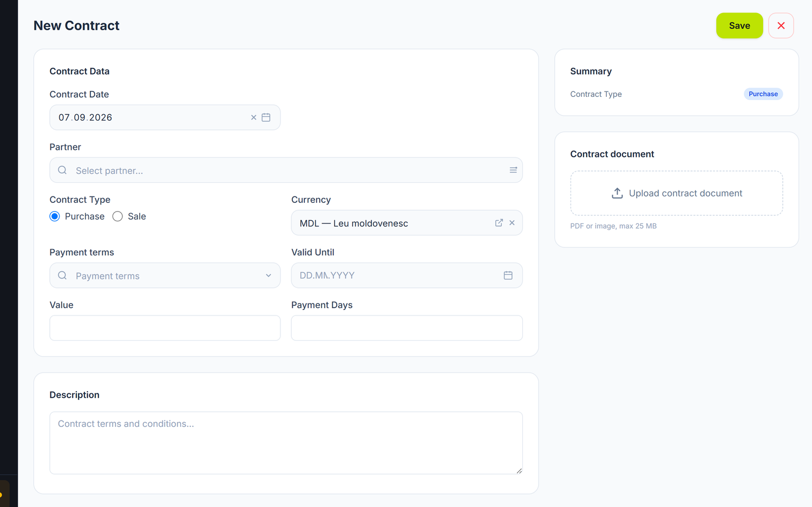Click into the Payment Days field
Viewport: 812px width, 507px height.
[x=407, y=328]
